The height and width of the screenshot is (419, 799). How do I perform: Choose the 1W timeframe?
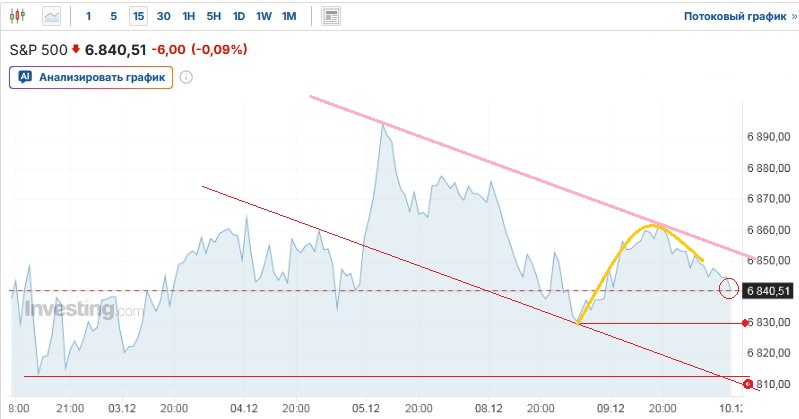click(x=263, y=16)
